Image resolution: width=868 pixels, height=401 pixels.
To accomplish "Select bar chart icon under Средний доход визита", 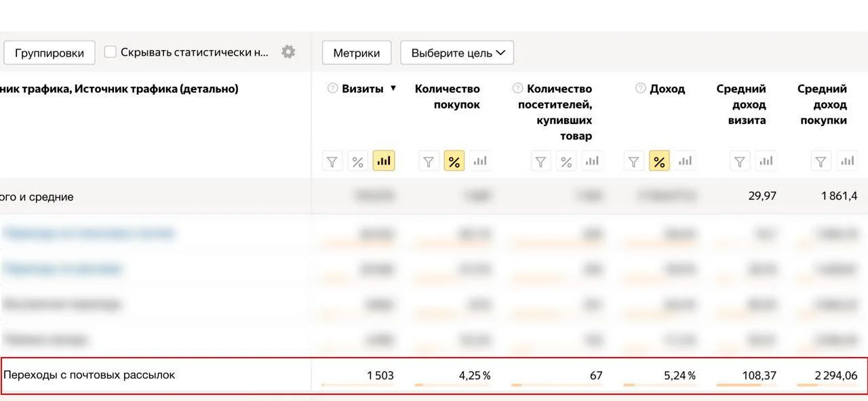I will [766, 161].
